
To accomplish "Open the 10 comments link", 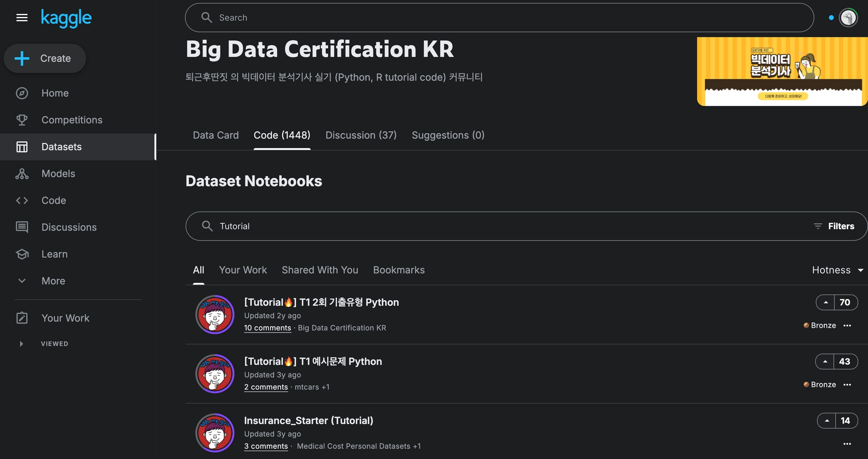I will tap(267, 328).
